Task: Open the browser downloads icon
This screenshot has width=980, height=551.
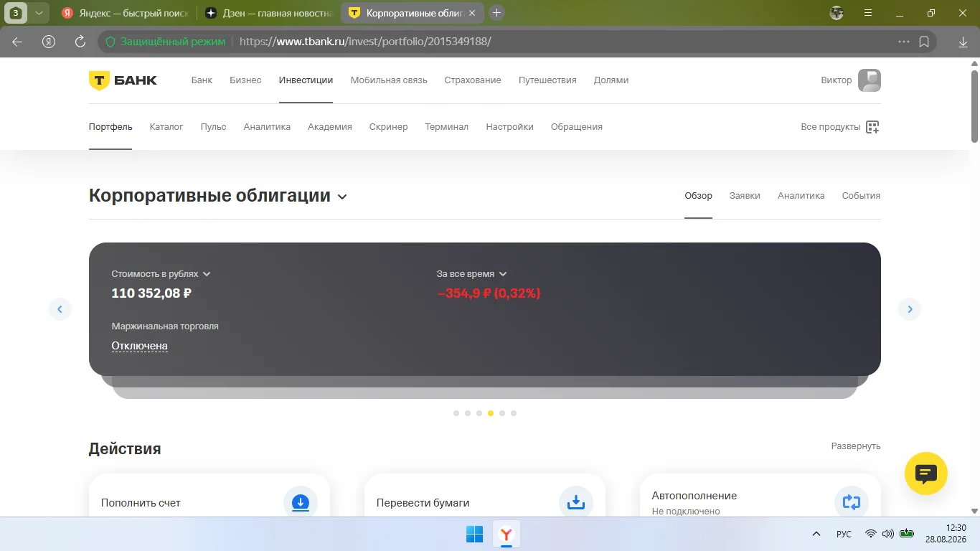Action: coord(963,42)
